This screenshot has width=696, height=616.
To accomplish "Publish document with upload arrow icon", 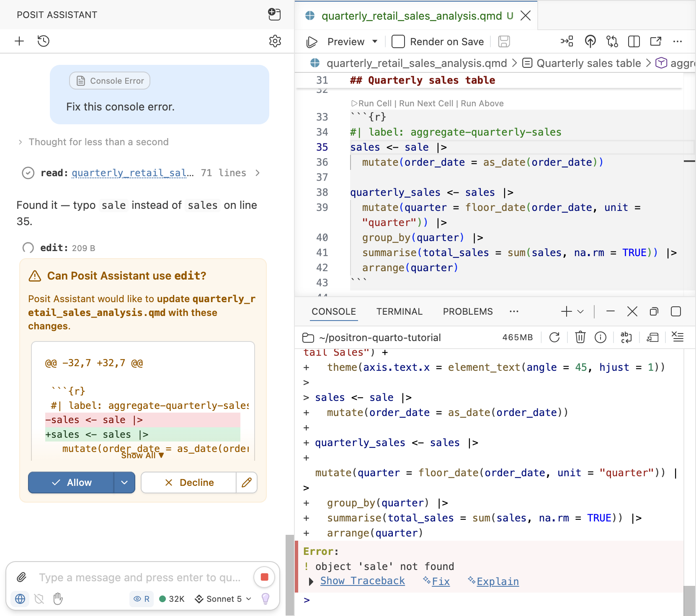I will (590, 41).
